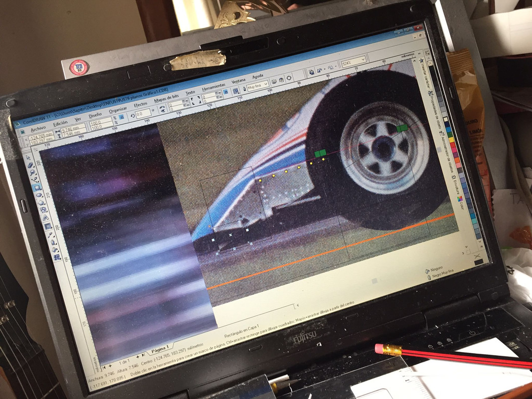Select the Ellipse tool

[39, 195]
